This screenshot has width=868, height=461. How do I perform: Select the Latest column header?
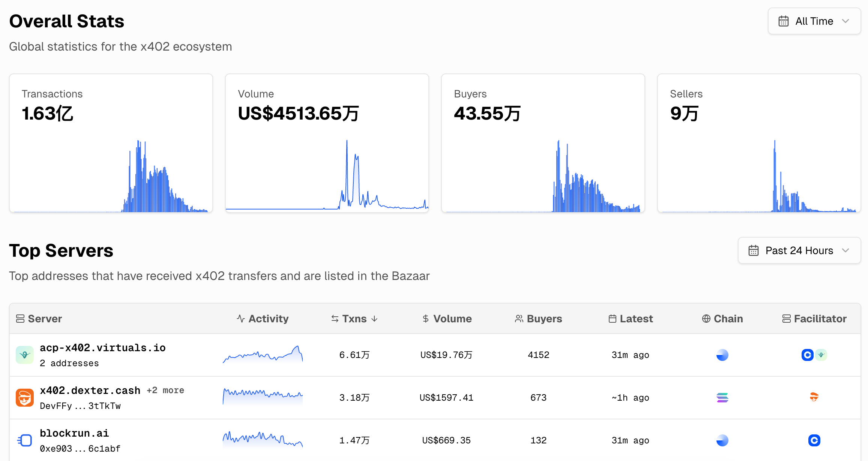click(x=637, y=318)
